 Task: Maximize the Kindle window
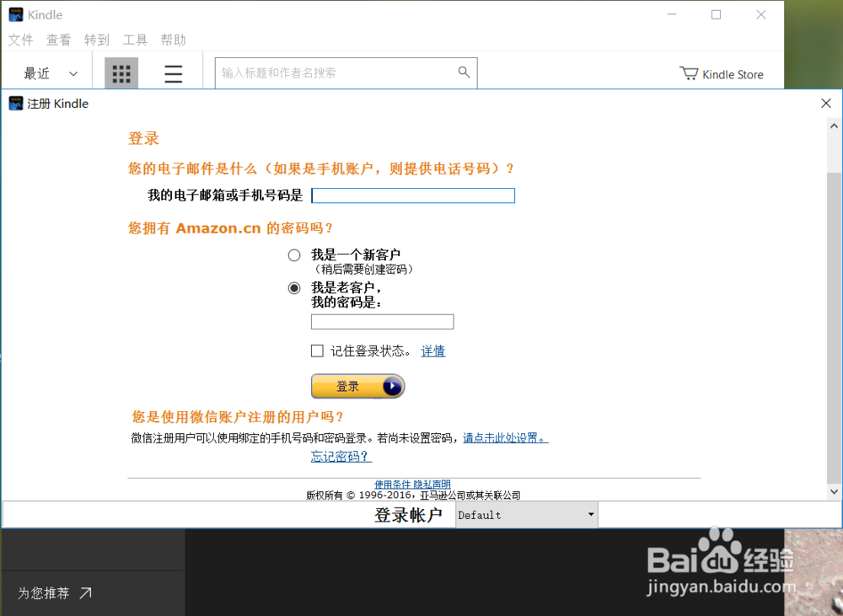click(716, 14)
